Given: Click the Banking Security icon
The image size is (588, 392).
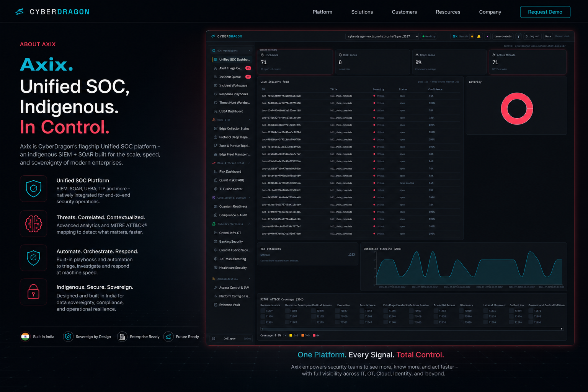Looking at the screenshot, I should (x=216, y=242).
